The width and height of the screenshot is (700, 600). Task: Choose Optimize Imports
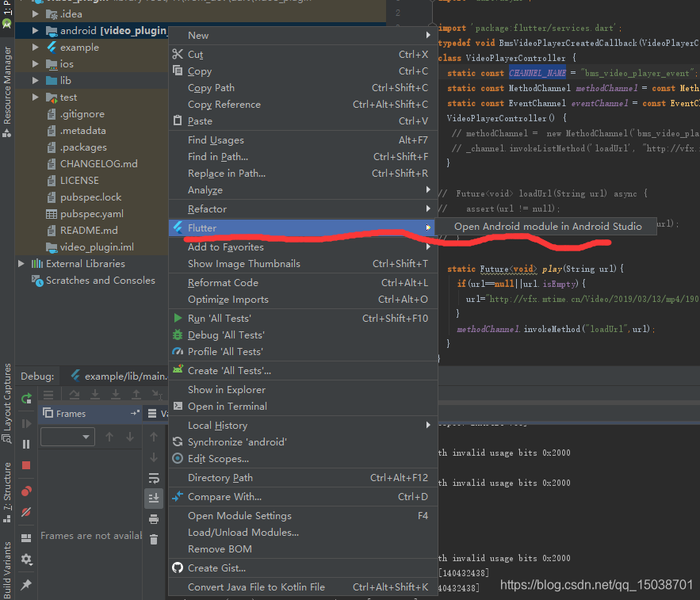(x=303, y=300)
